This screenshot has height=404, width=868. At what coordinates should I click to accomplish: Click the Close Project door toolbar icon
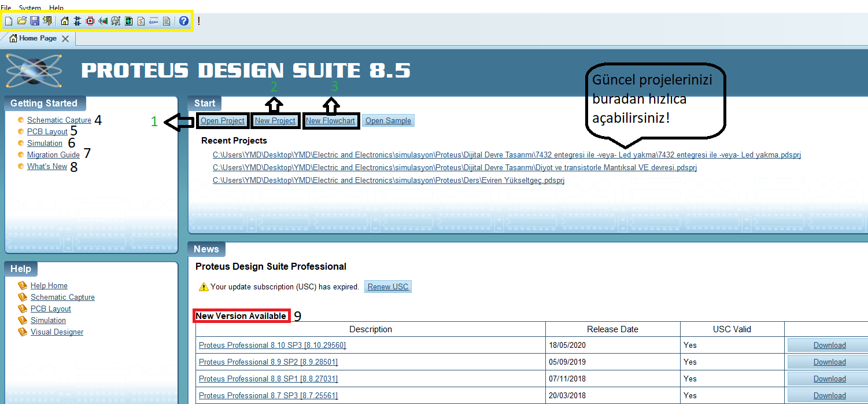tap(47, 21)
